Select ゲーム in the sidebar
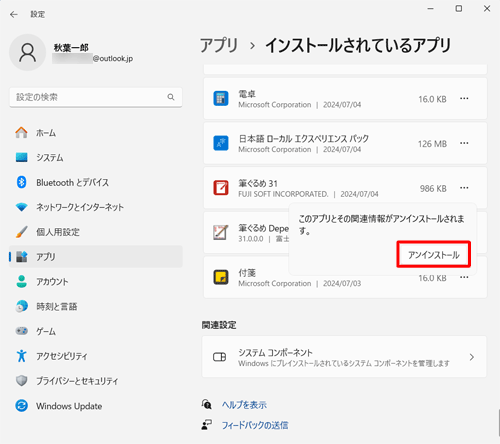The image size is (500, 444). (96, 331)
